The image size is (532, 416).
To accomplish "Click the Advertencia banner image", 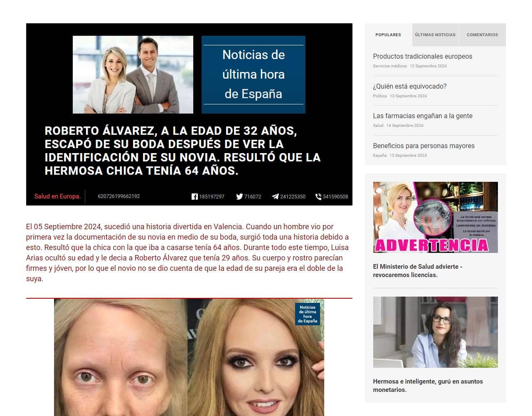I will 435,217.
